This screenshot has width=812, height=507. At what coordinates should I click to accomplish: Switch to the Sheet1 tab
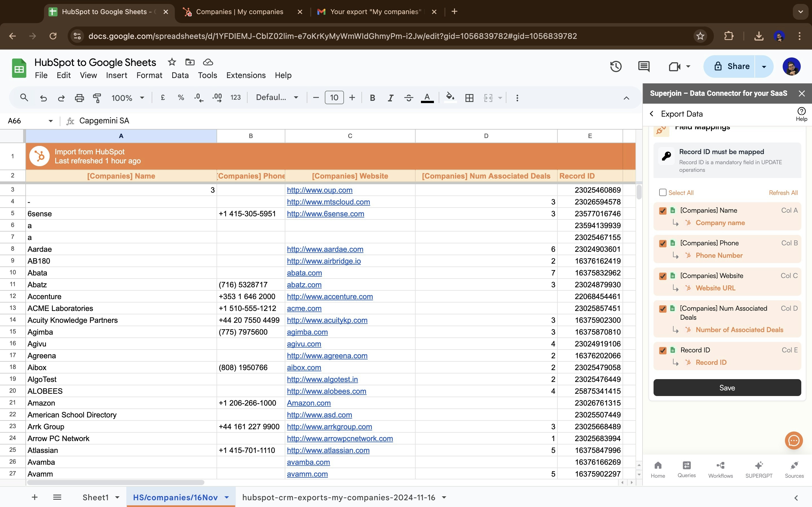point(96,497)
